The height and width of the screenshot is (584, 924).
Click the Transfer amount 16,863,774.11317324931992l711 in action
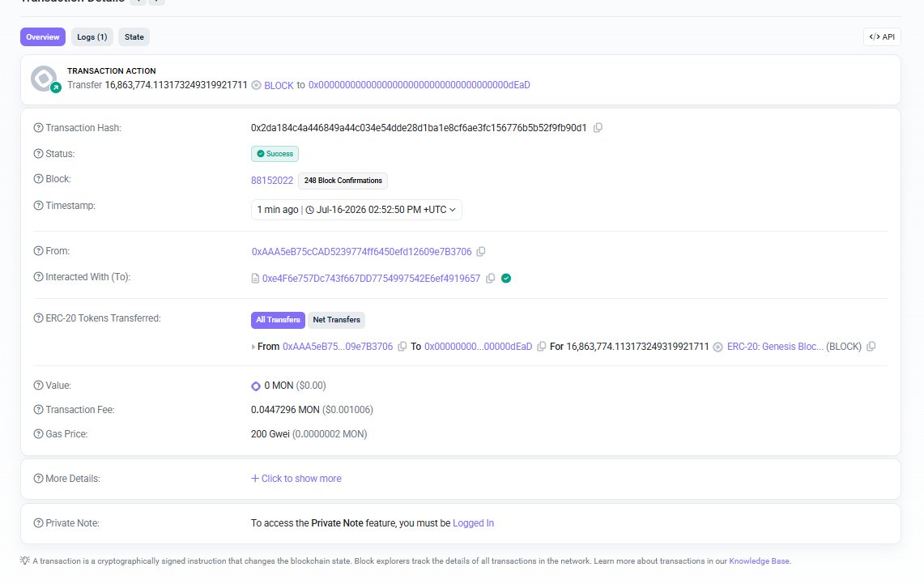tap(177, 85)
